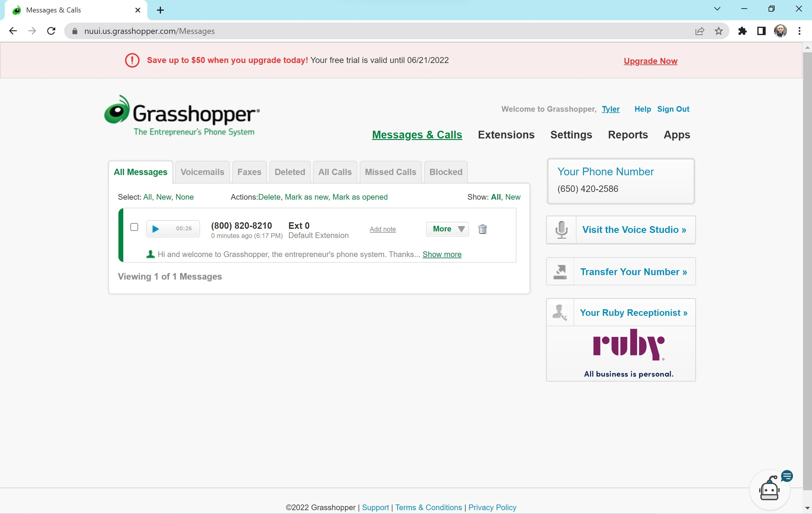Image resolution: width=812 pixels, height=514 pixels.
Task: Open the Reports navigation menu item
Action: pos(628,134)
